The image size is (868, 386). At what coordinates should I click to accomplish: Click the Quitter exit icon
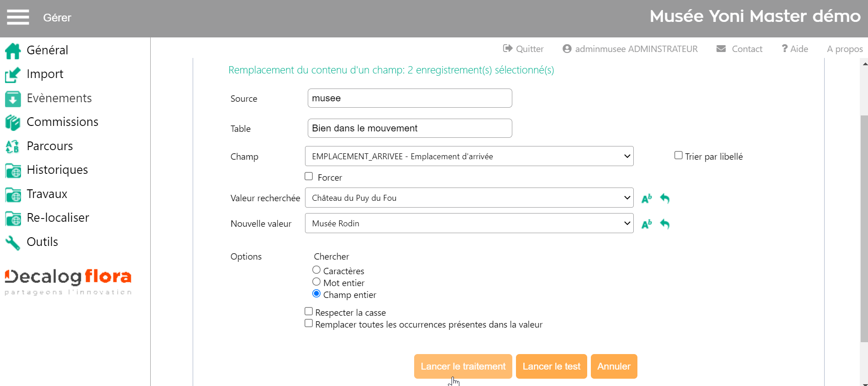pos(507,48)
